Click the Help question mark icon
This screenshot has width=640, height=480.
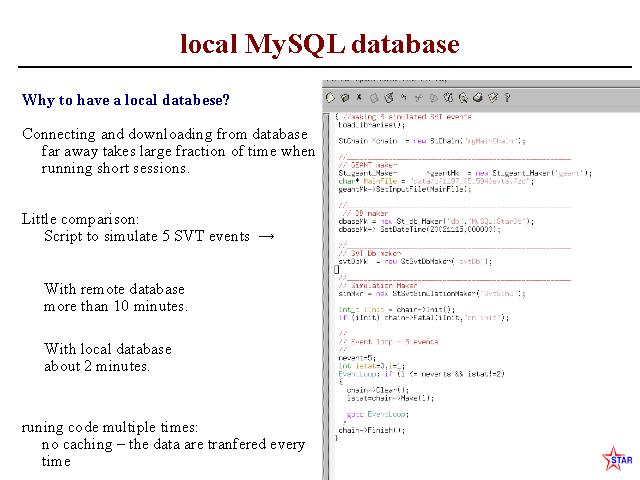pyautogui.click(x=507, y=98)
